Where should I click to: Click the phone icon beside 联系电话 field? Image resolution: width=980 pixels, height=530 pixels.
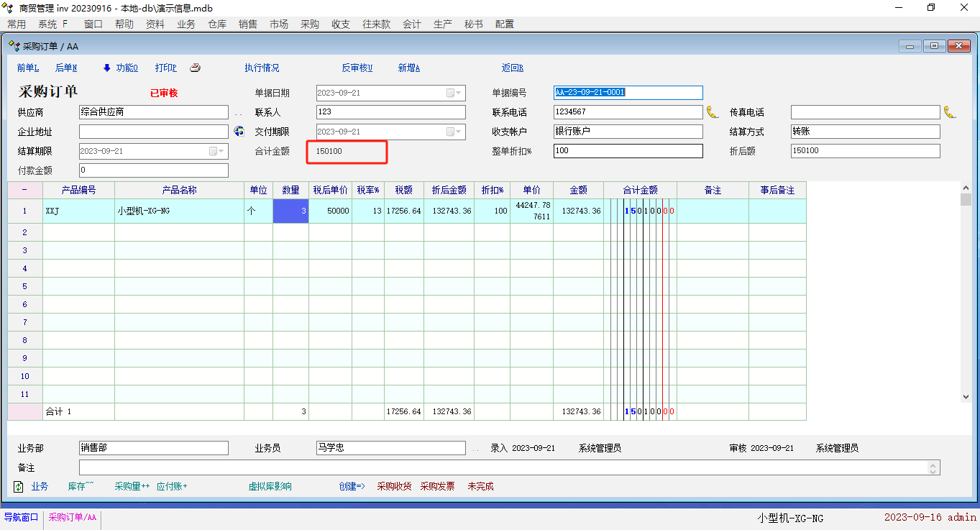tap(712, 112)
